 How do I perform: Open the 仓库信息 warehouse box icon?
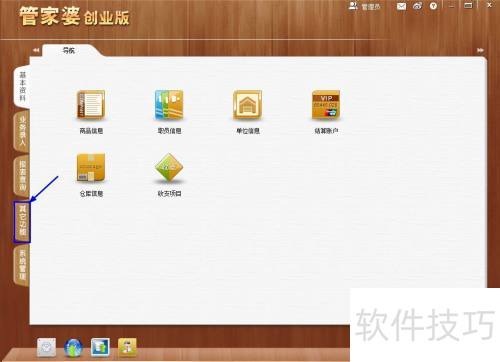point(91,168)
